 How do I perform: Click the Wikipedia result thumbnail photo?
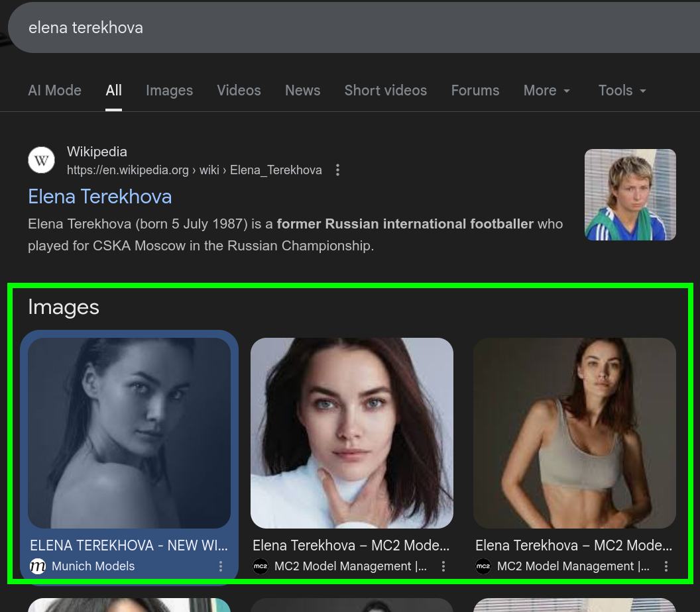pyautogui.click(x=630, y=194)
